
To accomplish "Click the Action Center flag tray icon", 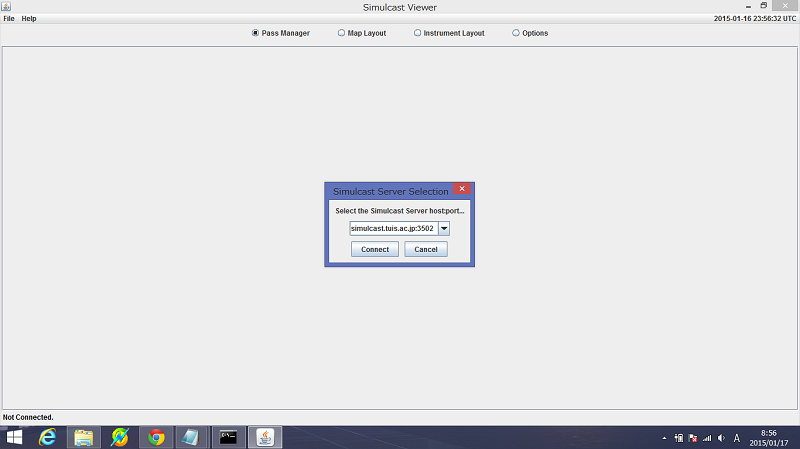I will [693, 438].
